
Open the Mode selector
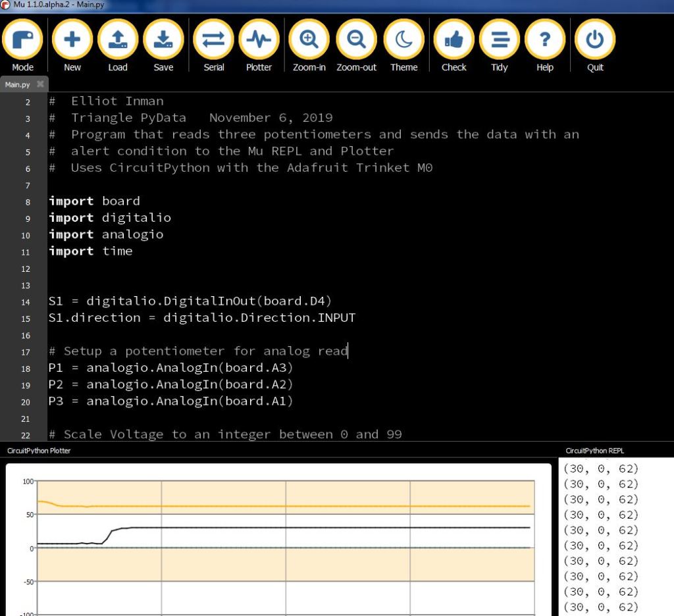(x=23, y=41)
